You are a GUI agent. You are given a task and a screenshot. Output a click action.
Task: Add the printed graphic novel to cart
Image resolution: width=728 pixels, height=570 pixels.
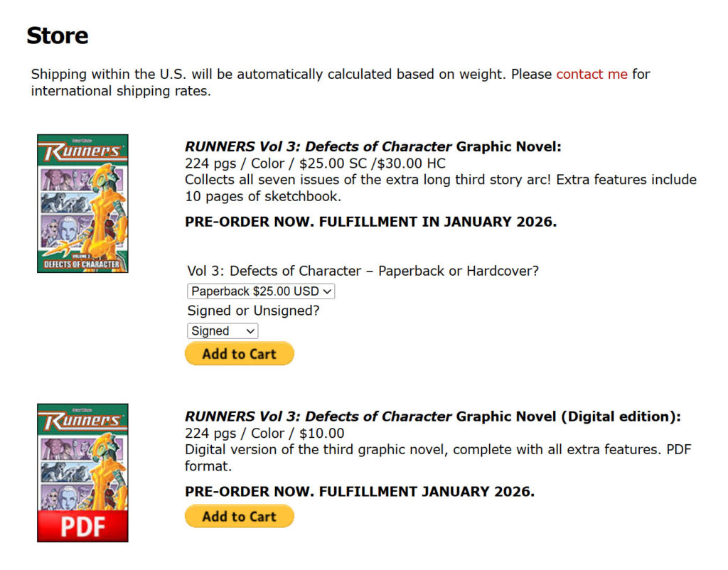pyautogui.click(x=239, y=354)
